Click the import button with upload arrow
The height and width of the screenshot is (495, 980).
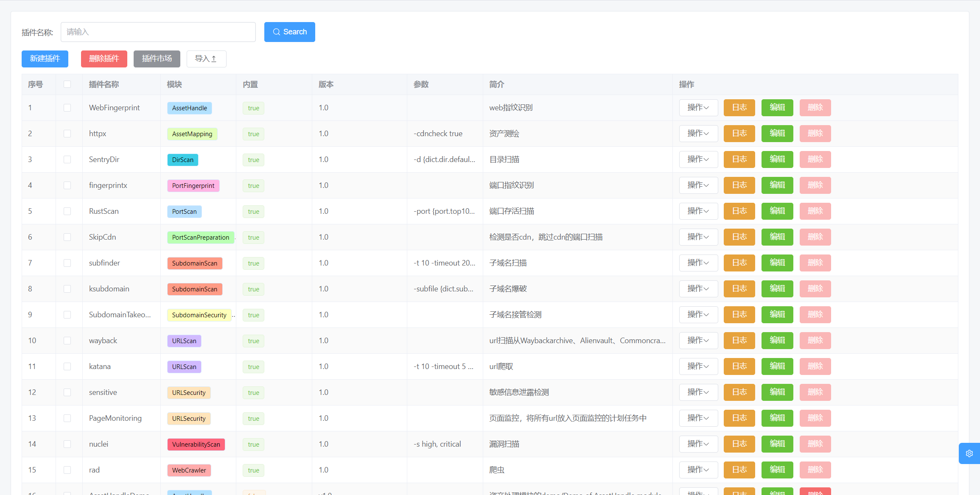(x=206, y=59)
